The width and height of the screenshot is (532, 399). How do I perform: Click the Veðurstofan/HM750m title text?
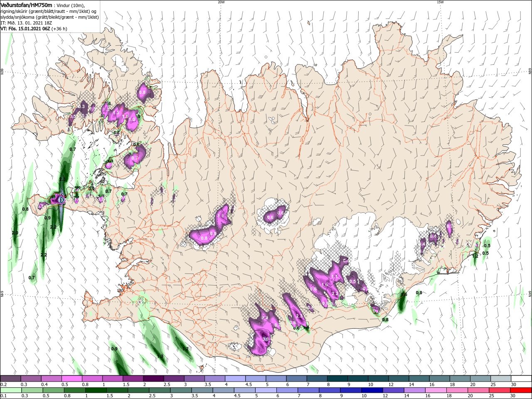[x=26, y=5]
